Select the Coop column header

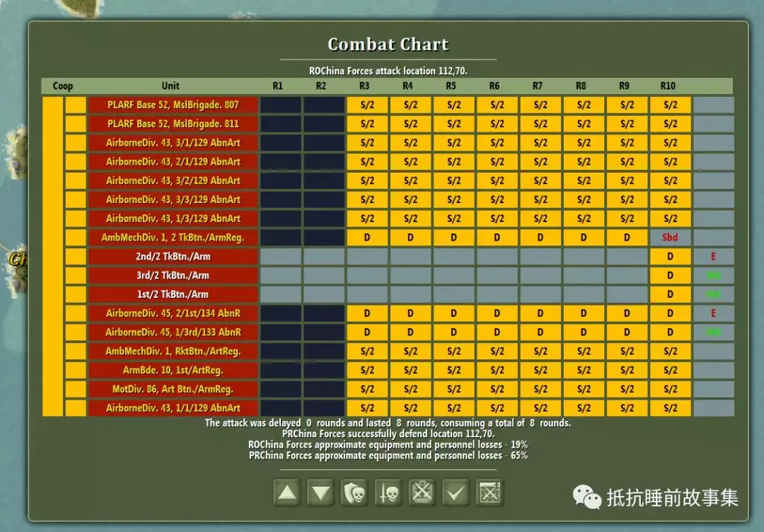point(63,86)
